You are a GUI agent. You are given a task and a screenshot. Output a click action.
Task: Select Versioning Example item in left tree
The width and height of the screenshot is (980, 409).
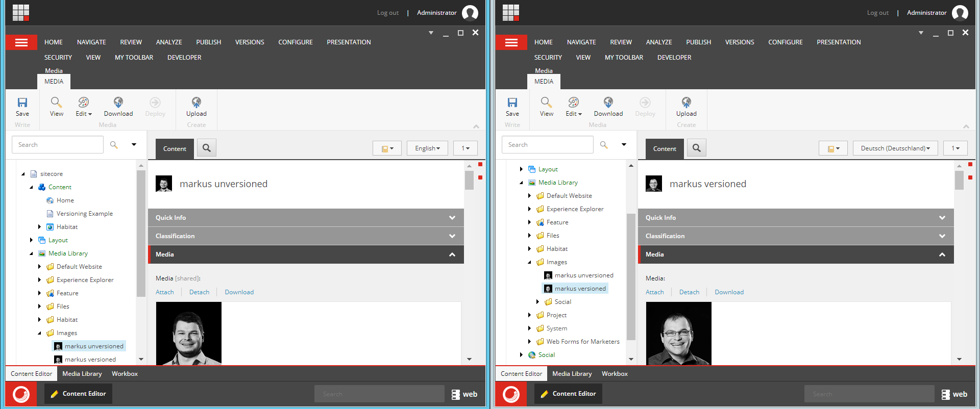85,214
